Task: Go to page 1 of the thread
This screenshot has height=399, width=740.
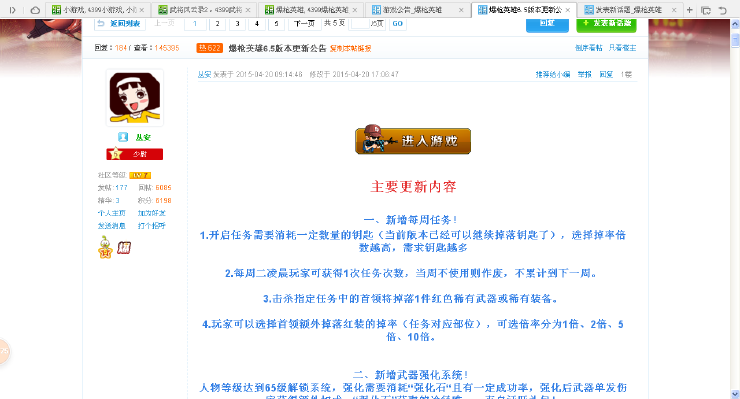Action: (195, 23)
